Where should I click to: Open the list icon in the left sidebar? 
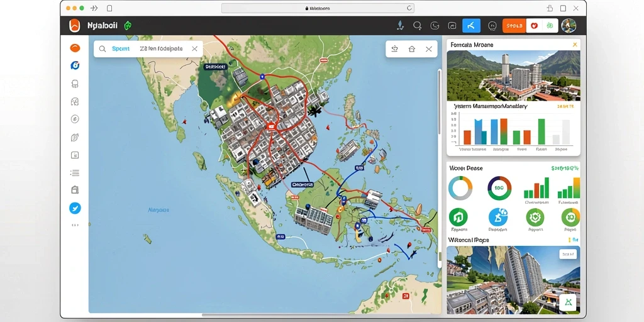click(x=75, y=173)
